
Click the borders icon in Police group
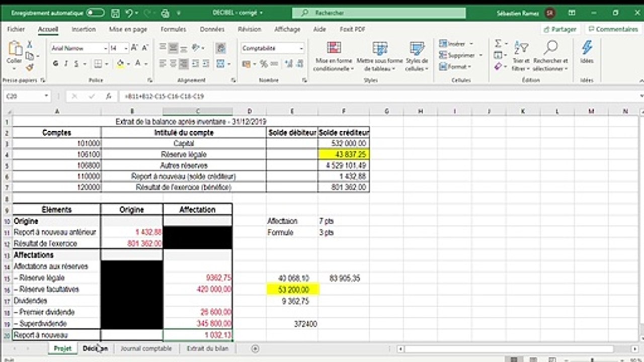(x=98, y=64)
